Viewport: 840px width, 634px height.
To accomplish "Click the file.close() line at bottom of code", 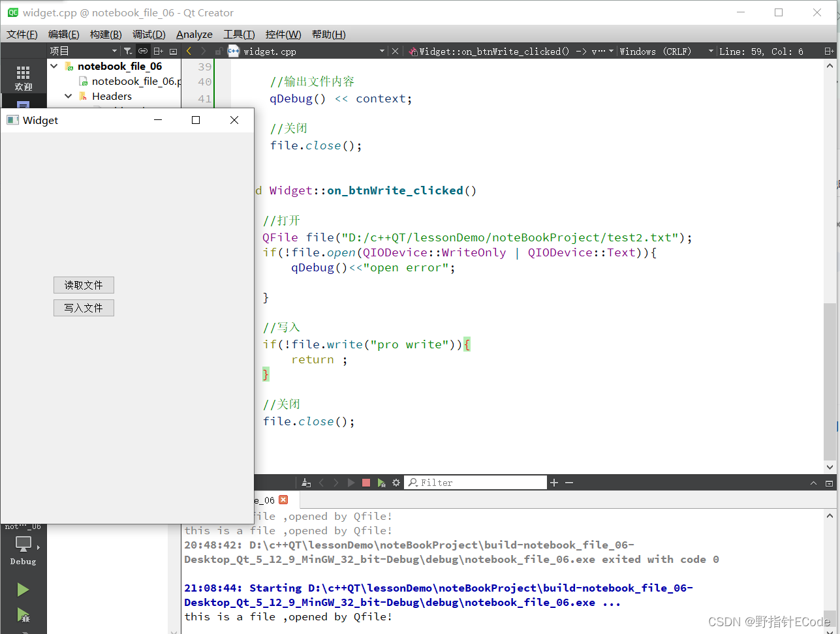I will (x=309, y=421).
